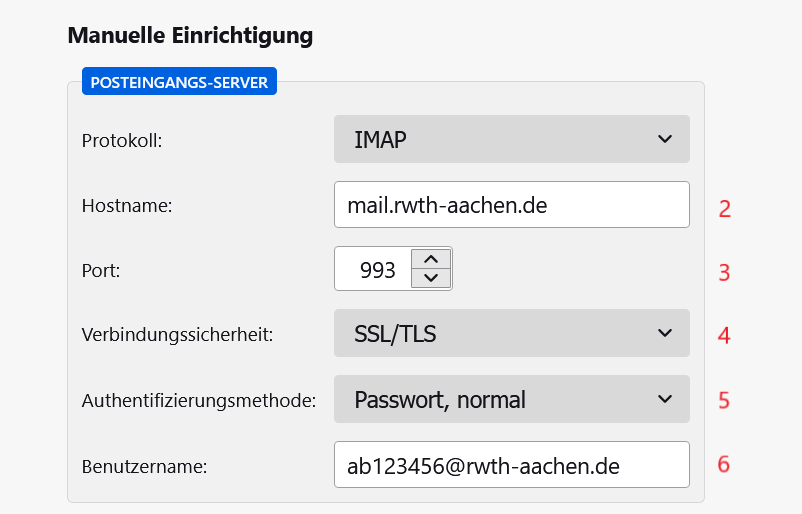Click the Authentifizierungsmethode label
This screenshot has width=802, height=514.
click(198, 401)
